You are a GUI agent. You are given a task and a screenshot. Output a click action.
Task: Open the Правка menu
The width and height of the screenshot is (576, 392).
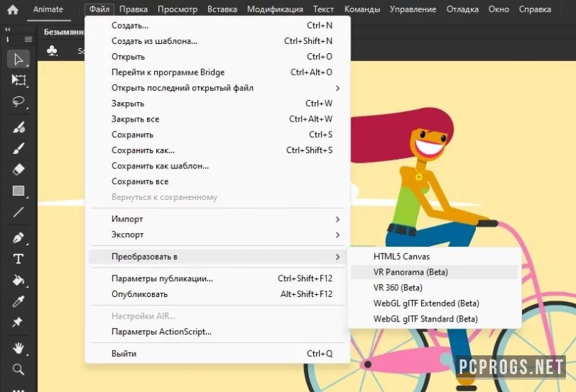coord(133,9)
